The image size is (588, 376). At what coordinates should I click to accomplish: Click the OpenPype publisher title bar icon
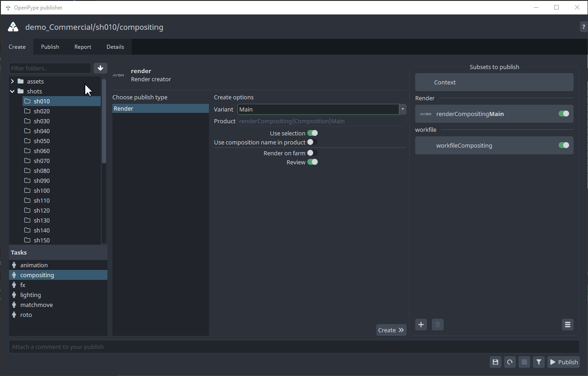(x=8, y=8)
